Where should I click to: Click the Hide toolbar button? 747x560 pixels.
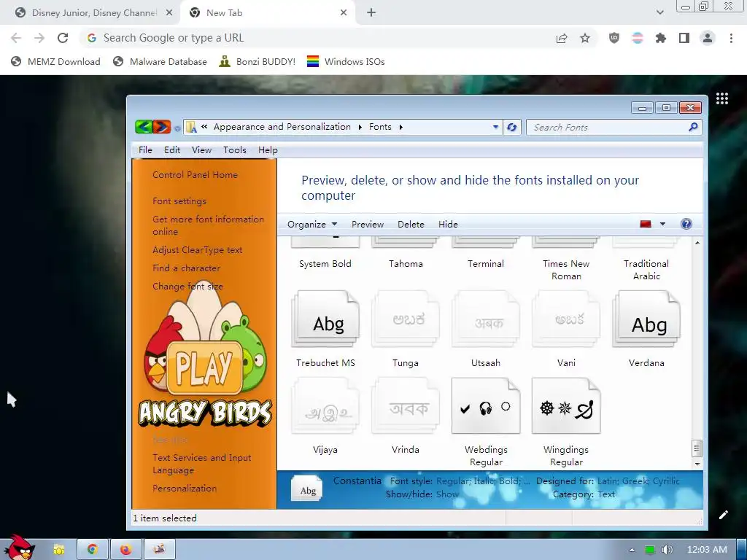click(448, 225)
